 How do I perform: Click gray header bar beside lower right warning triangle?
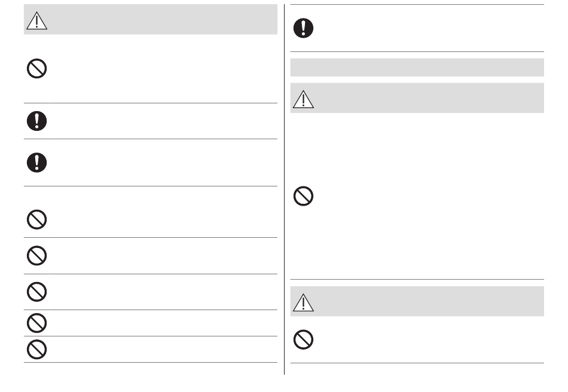(x=430, y=301)
